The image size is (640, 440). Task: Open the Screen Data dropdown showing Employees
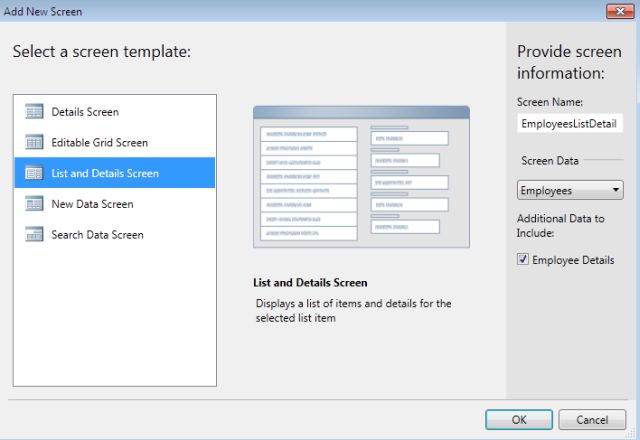click(x=570, y=190)
